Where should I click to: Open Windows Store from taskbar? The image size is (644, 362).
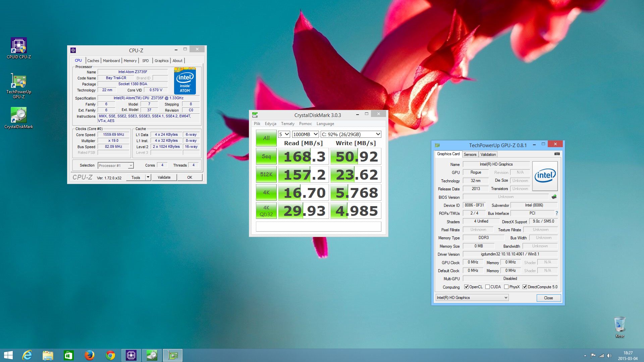[x=69, y=355]
